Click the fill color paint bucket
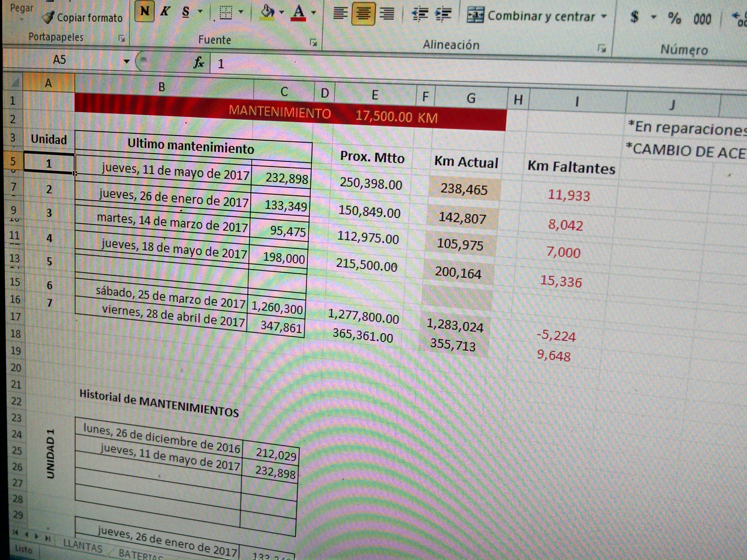The width and height of the screenshot is (747, 560). click(267, 12)
